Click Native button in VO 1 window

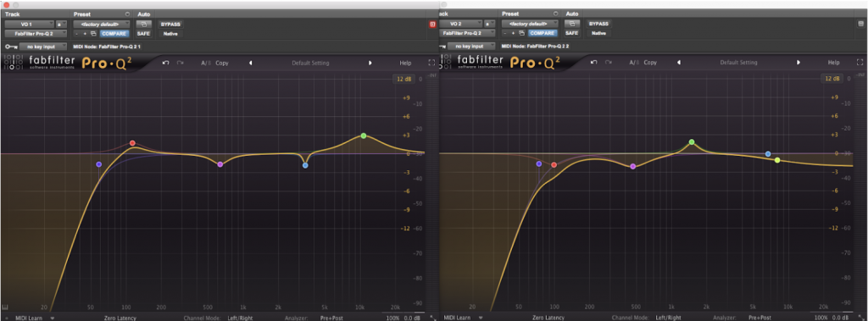pyautogui.click(x=170, y=33)
